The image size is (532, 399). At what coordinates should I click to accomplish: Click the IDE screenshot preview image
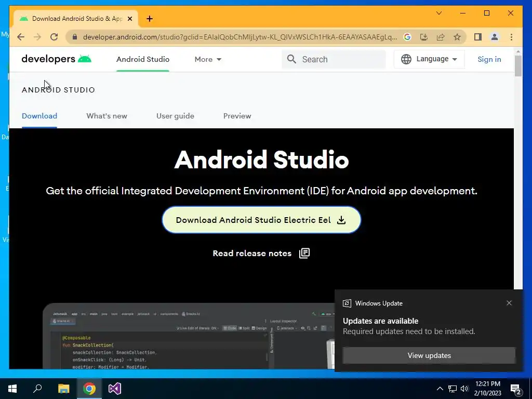pyautogui.click(x=188, y=336)
